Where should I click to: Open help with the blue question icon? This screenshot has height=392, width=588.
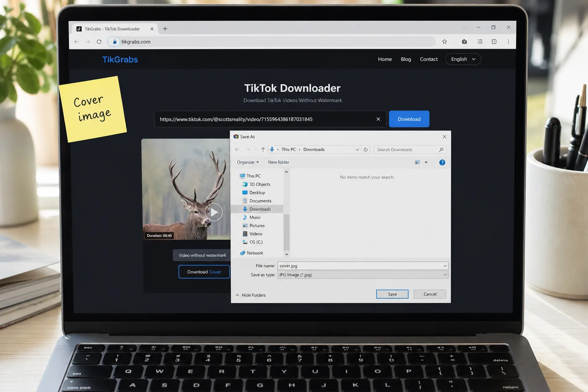point(442,162)
